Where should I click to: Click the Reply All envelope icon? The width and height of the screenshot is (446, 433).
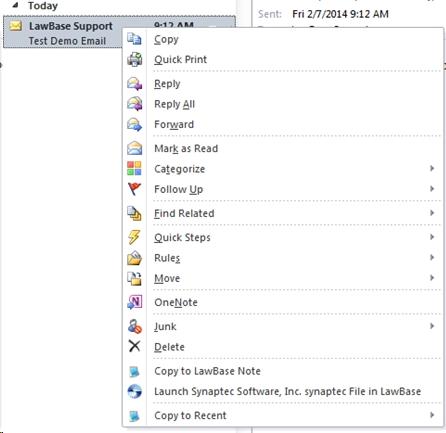click(134, 104)
